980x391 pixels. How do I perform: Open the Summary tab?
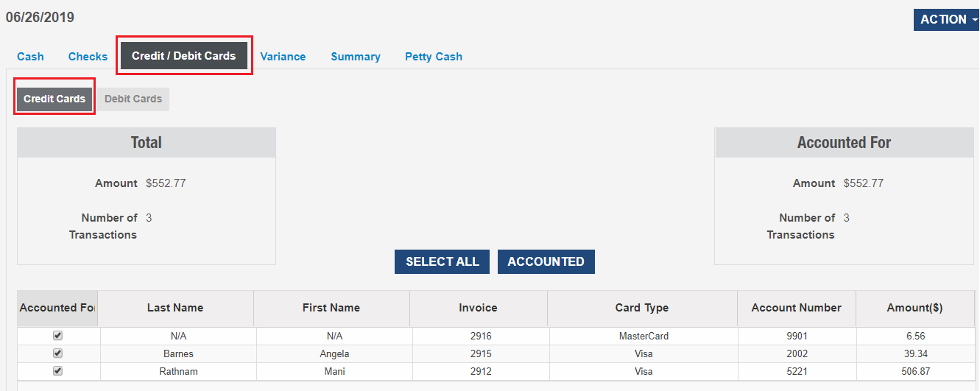356,57
